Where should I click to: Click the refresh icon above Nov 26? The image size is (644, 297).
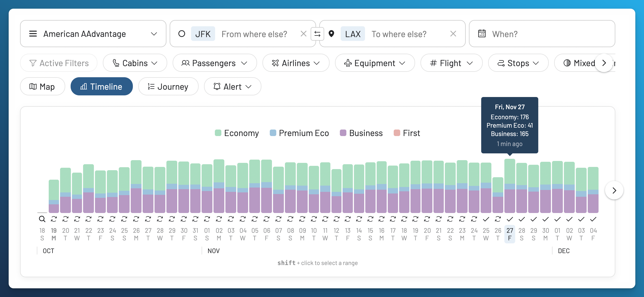tap(498, 219)
